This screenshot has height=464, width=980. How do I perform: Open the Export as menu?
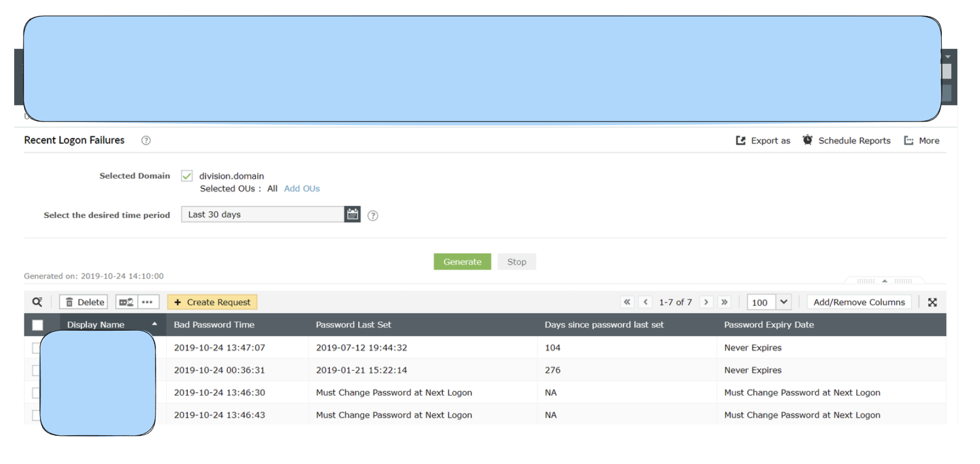(763, 140)
